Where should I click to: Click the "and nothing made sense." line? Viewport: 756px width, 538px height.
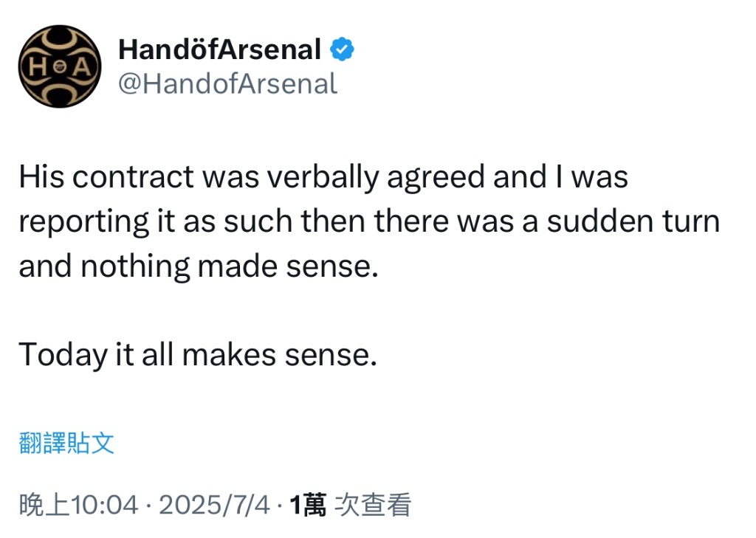199,266
